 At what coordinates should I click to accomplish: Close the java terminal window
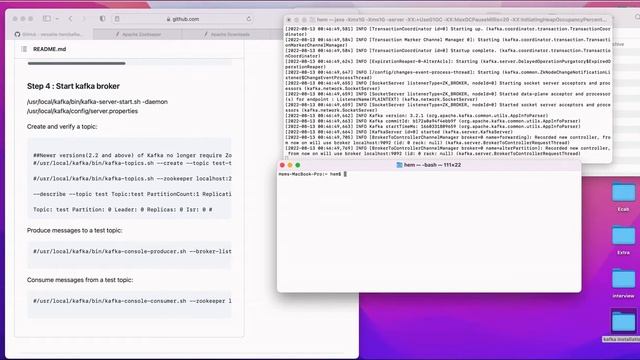tap(289, 20)
